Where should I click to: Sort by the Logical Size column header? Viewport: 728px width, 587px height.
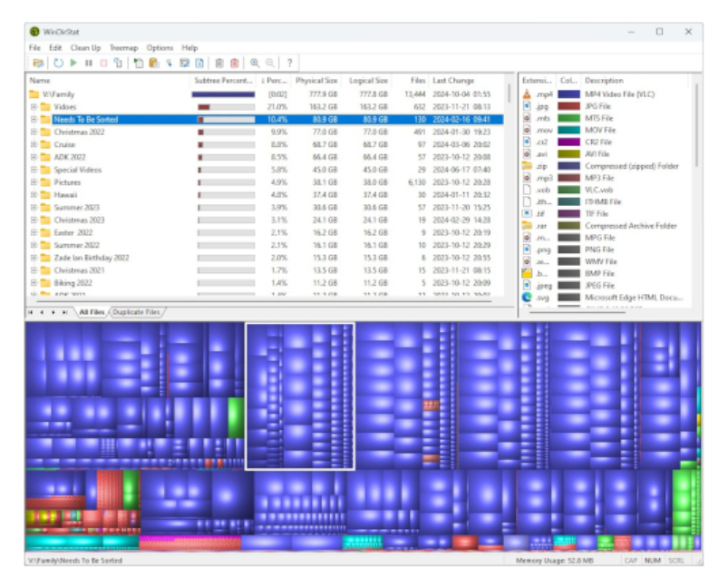[x=368, y=81]
